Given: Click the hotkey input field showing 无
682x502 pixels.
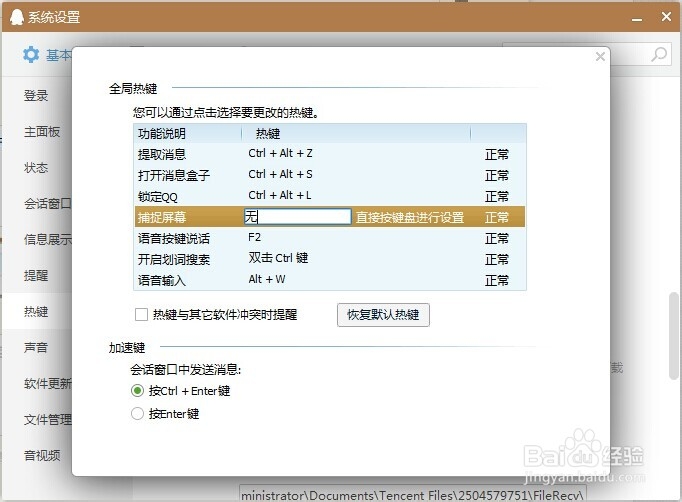Looking at the screenshot, I should [x=298, y=217].
